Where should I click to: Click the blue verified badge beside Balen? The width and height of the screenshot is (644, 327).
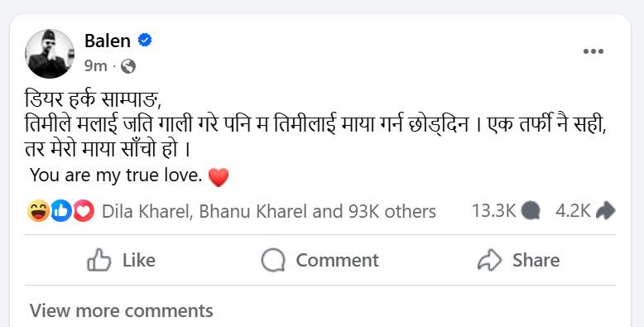tap(145, 41)
